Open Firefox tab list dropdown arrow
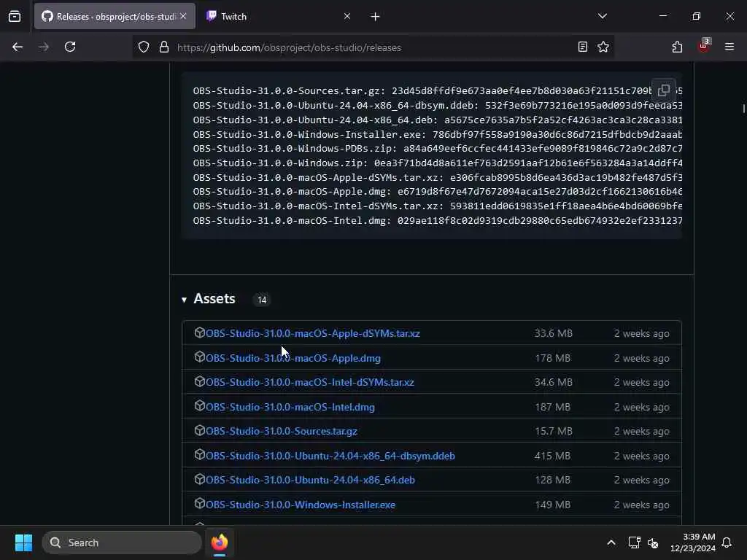The height and width of the screenshot is (560, 747). [602, 16]
